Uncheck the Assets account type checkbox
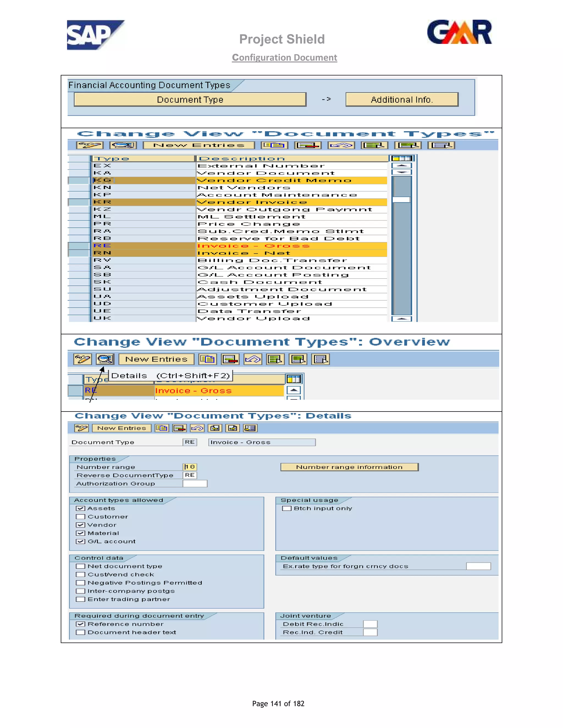This screenshot has height=728, width=563. click(80, 508)
